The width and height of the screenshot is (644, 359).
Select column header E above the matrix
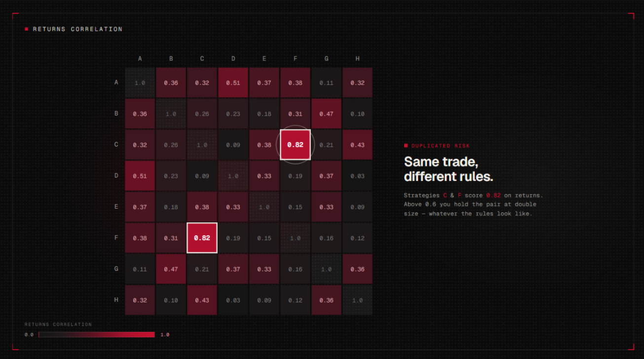264,59
